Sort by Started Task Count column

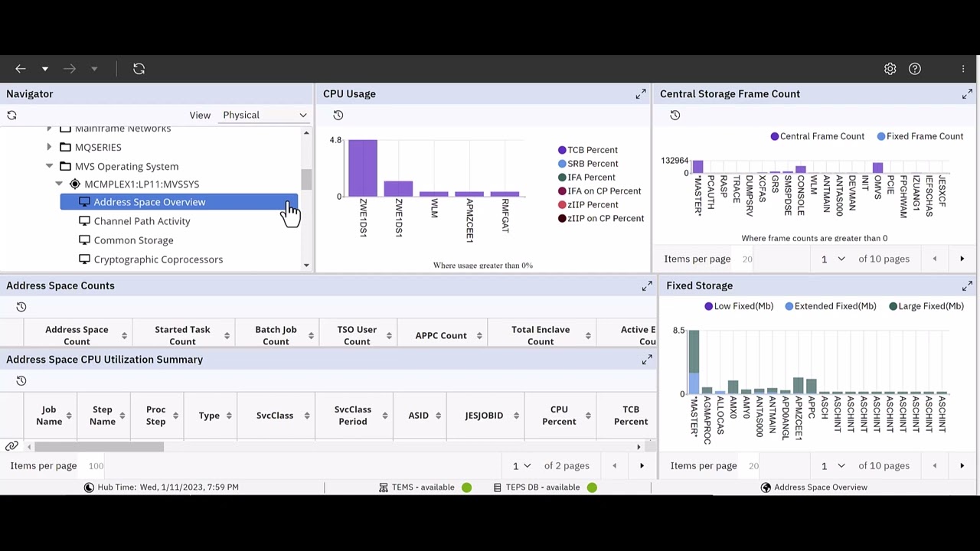[x=227, y=336]
